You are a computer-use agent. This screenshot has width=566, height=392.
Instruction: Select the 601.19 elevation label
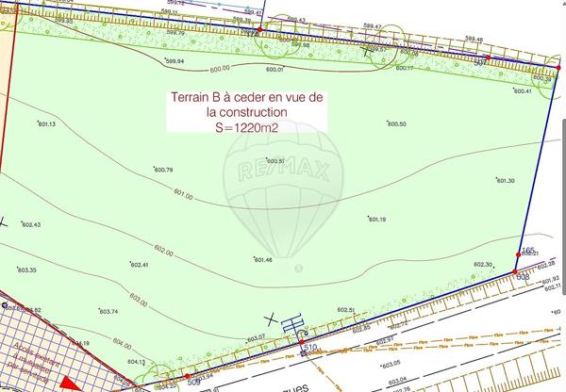(x=377, y=220)
